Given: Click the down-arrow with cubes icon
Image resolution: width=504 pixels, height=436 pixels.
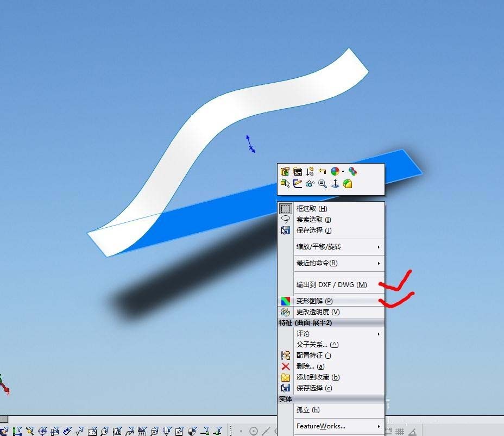Looking at the screenshot, I should coord(310,171).
